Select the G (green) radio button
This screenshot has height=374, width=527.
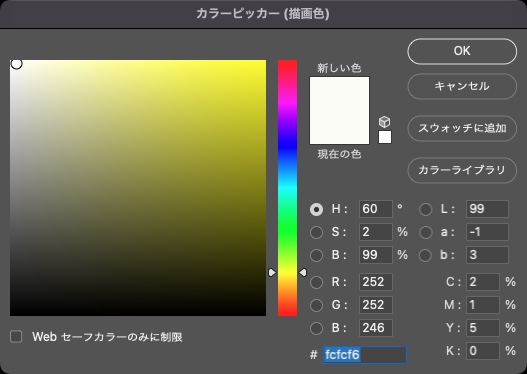316,305
